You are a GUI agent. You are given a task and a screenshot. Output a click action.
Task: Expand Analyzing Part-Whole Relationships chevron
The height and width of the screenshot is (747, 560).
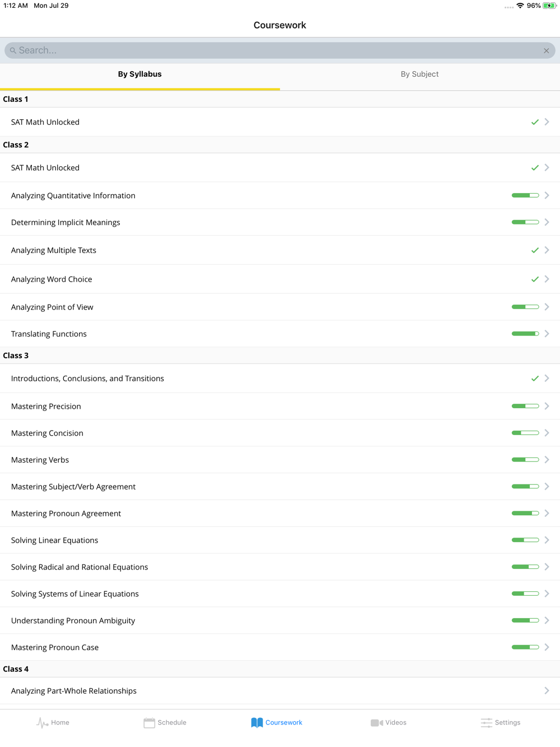547,691
